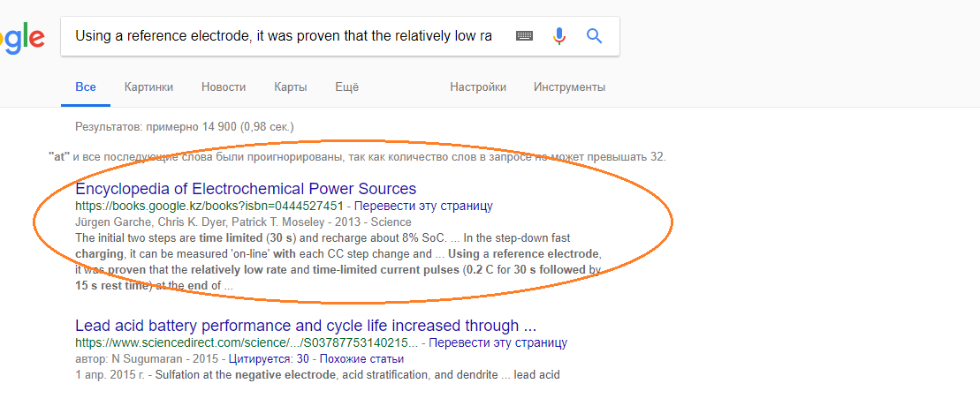Image resolution: width=980 pixels, height=406 pixels.
Task: Switch to the Картинки tab
Action: (148, 87)
